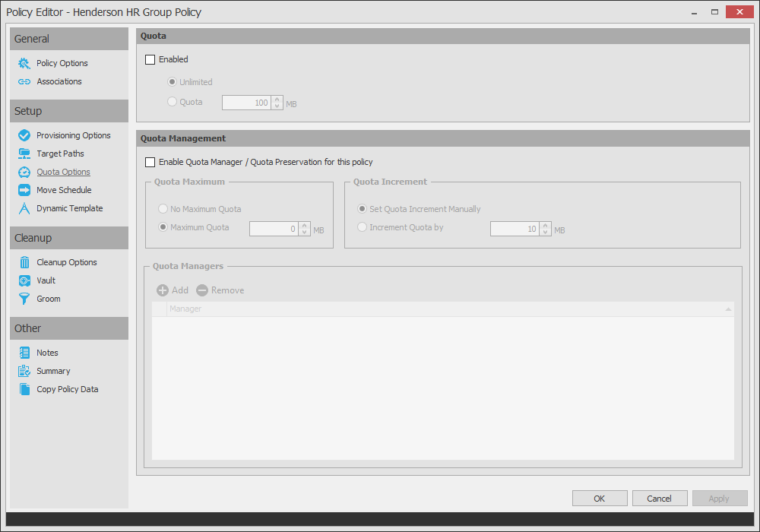Click the Groom funnel icon

[x=24, y=299]
